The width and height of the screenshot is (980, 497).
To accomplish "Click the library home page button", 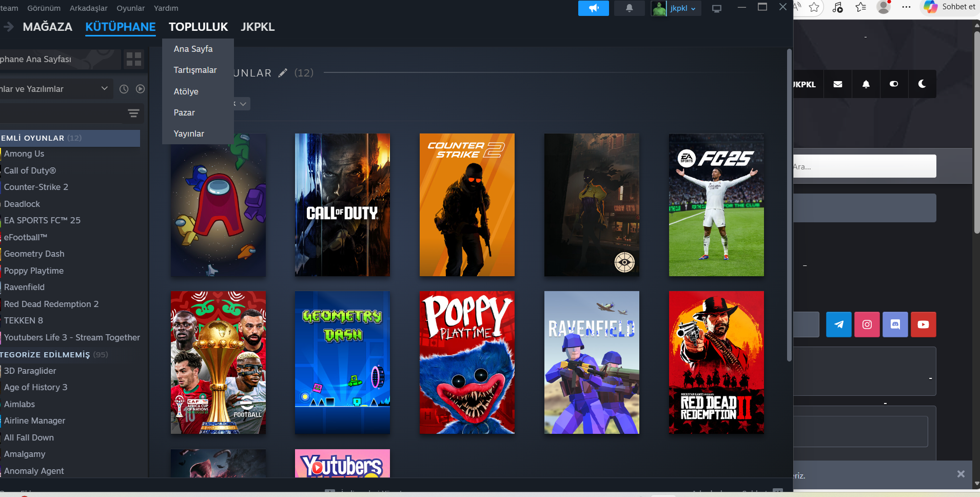I will pos(61,59).
